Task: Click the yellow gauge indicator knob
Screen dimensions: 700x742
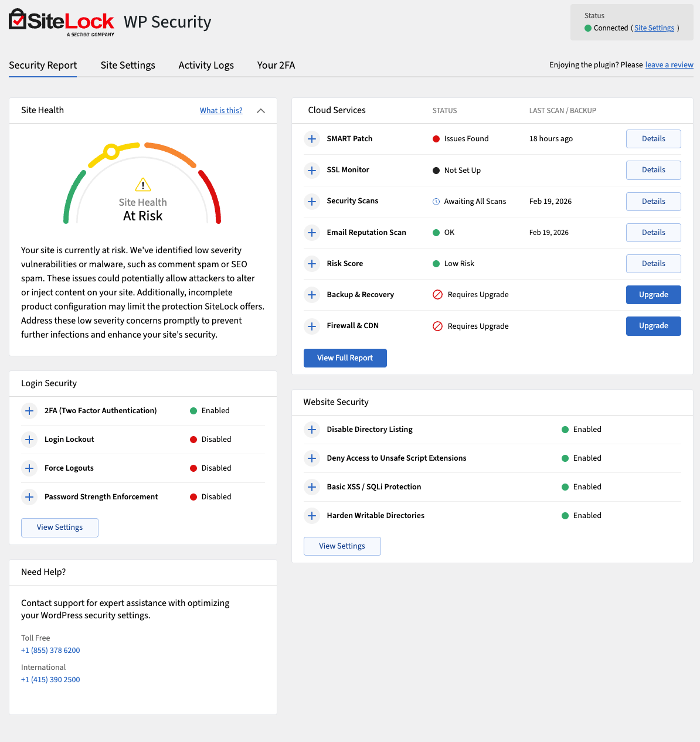Action: point(111,152)
